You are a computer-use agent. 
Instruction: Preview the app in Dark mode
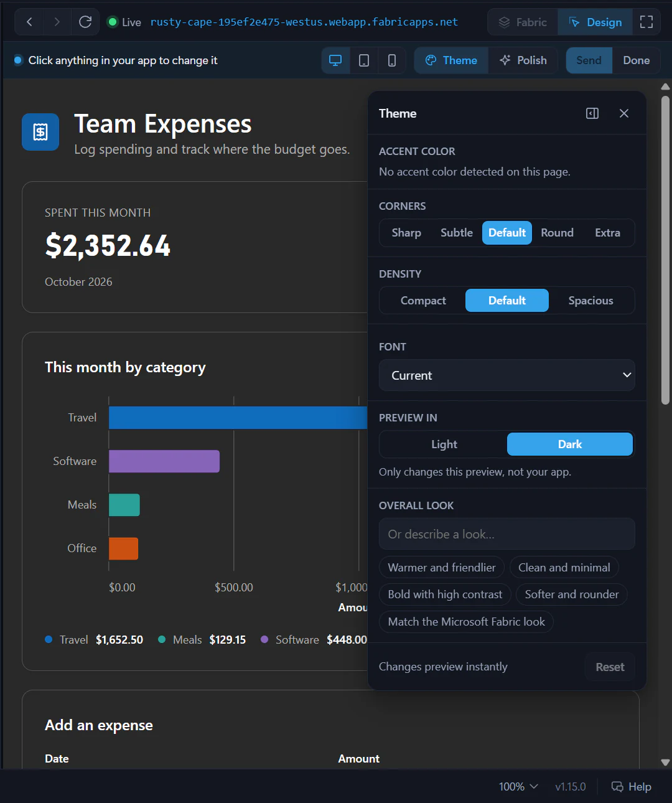pyautogui.click(x=570, y=444)
